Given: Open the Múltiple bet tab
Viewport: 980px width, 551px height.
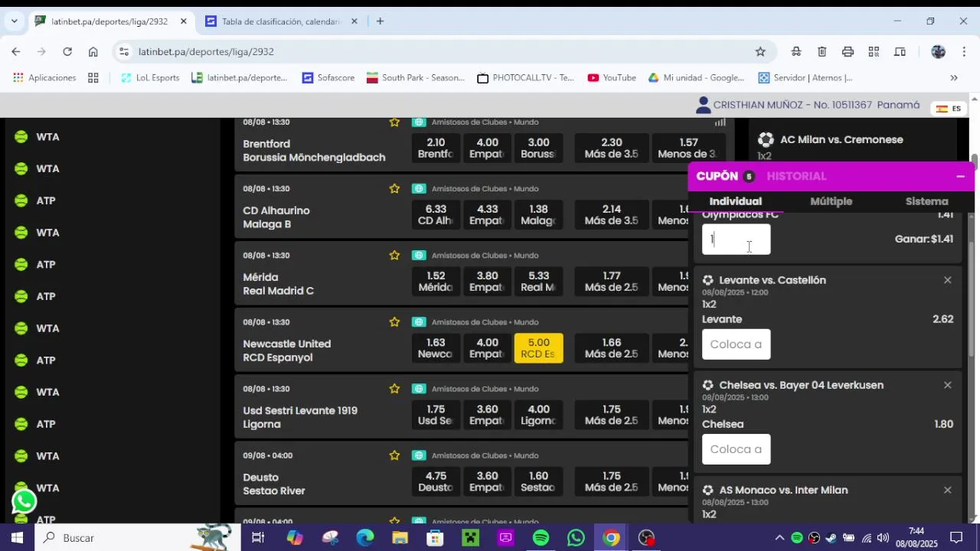Looking at the screenshot, I should pyautogui.click(x=831, y=201).
